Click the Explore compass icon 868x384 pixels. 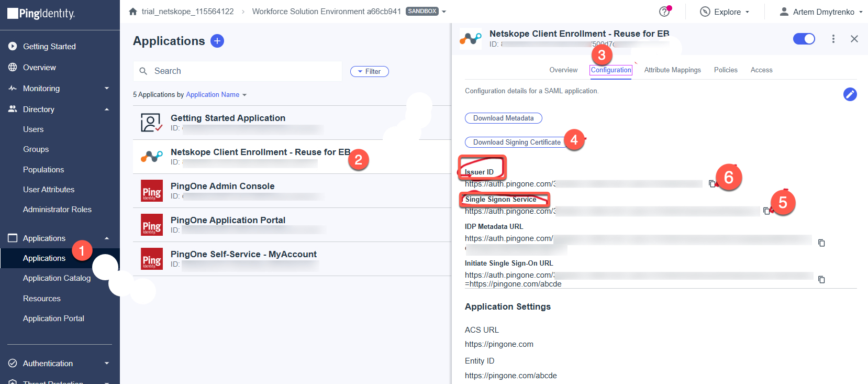pos(705,12)
